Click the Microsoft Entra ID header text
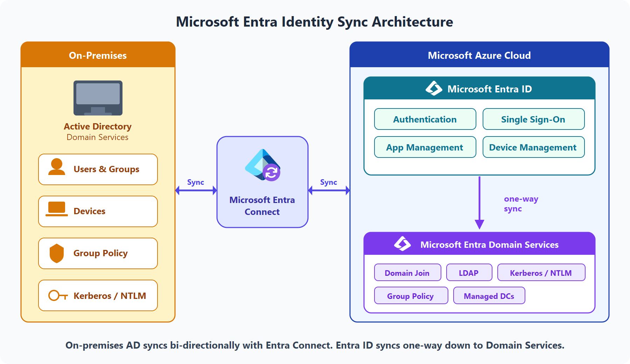This screenshot has height=364, width=630. point(490,89)
